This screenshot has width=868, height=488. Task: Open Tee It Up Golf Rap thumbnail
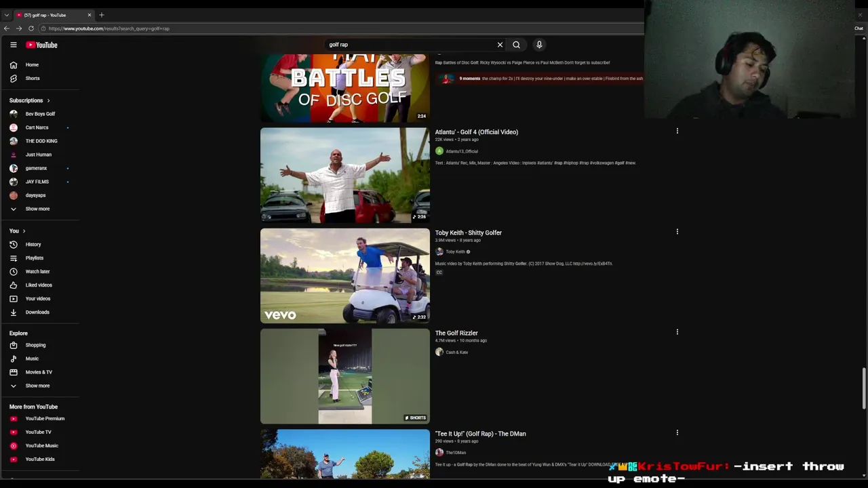point(344,454)
